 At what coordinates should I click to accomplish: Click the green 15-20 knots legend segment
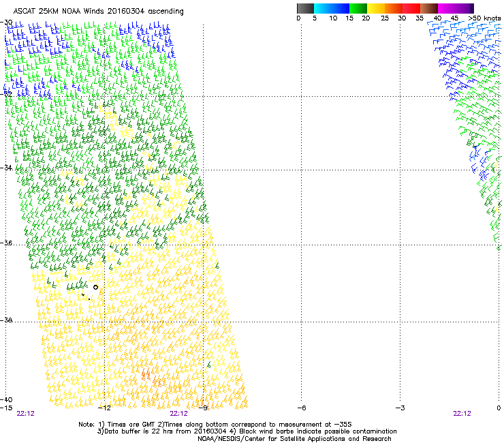point(358,8)
